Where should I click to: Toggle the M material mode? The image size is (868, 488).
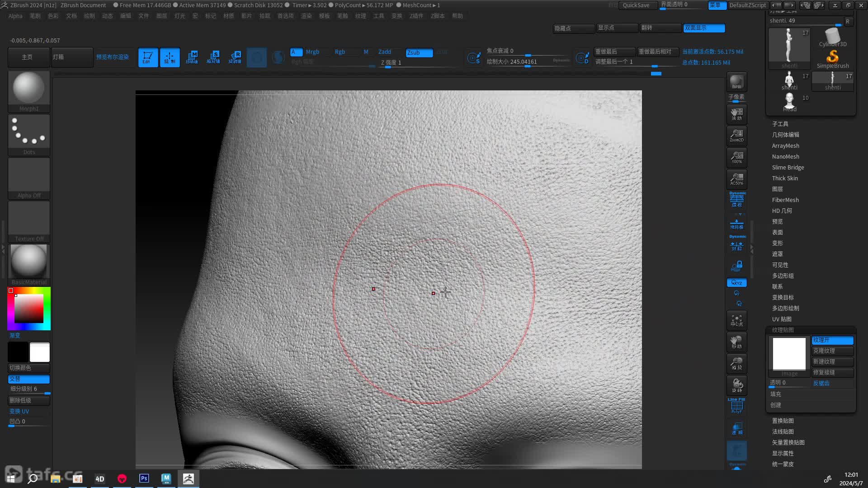[366, 52]
